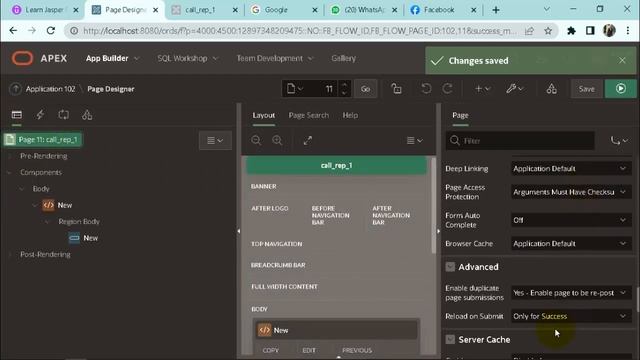Image resolution: width=640 pixels, height=360 pixels.
Task: Click the up arrow next to Application 102
Action: point(16,89)
